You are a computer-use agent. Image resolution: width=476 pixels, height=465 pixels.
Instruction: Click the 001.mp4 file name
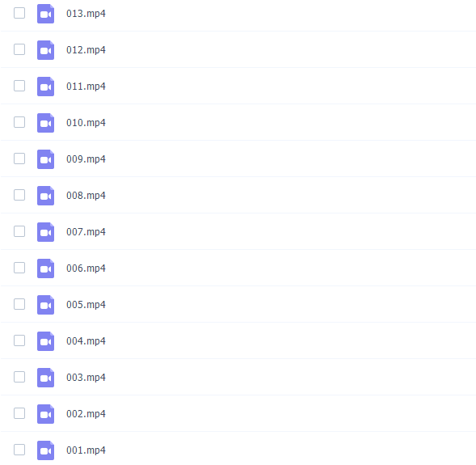pos(86,450)
